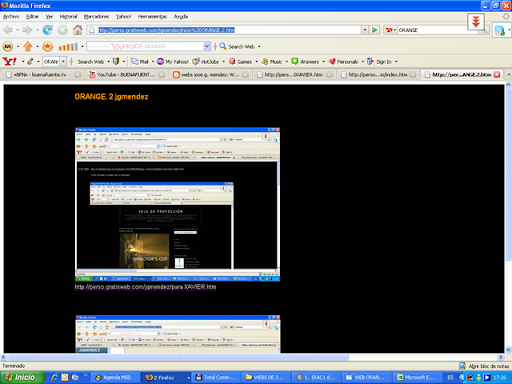Image resolution: width=512 pixels, height=384 pixels.
Task: Click the orange signal bars icon
Action: point(68,47)
